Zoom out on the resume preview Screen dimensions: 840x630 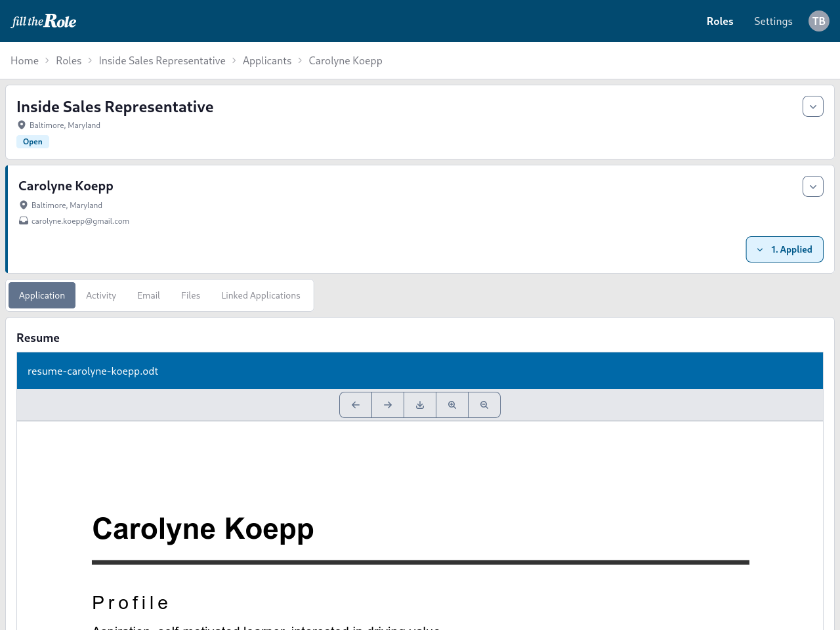[484, 405]
